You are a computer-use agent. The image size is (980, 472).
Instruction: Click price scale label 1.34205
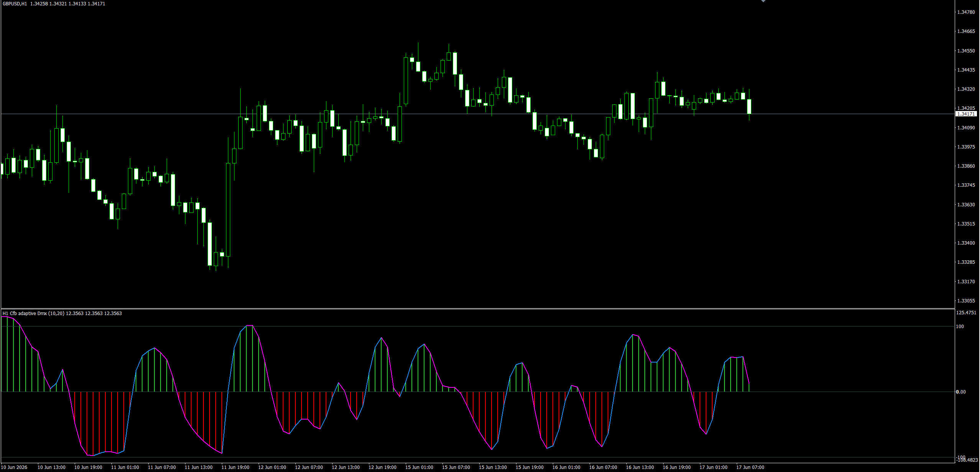click(x=966, y=108)
